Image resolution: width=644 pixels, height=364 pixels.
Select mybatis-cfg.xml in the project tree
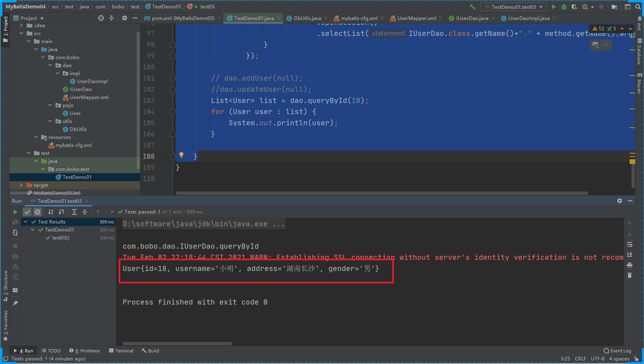(74, 145)
